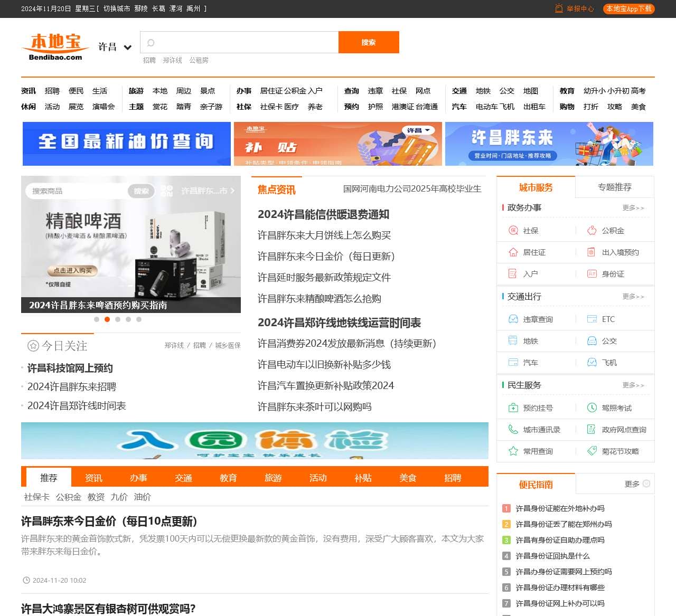Click the main search input field
Viewport: 676px width, 616px height.
pos(239,42)
